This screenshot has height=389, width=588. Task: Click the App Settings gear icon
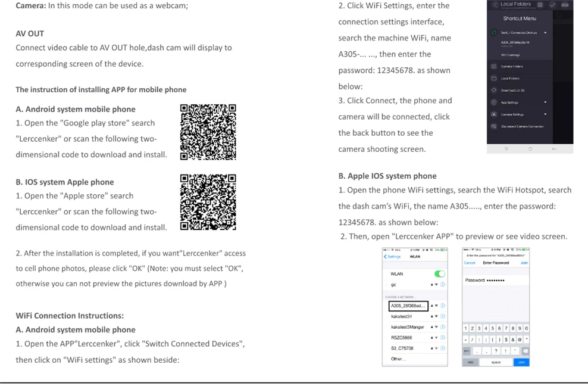point(494,102)
